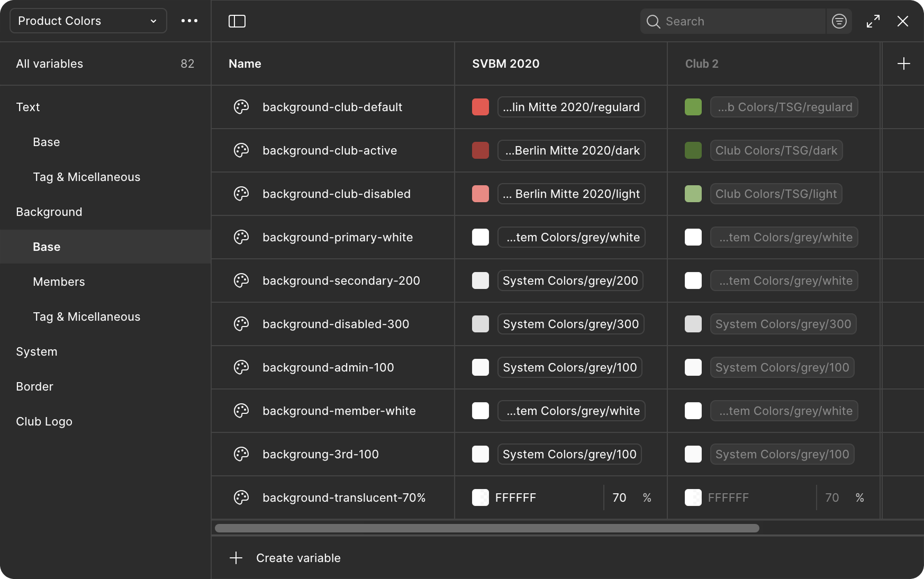924x579 pixels.
Task: Click the Create variable button
Action: [x=285, y=558]
